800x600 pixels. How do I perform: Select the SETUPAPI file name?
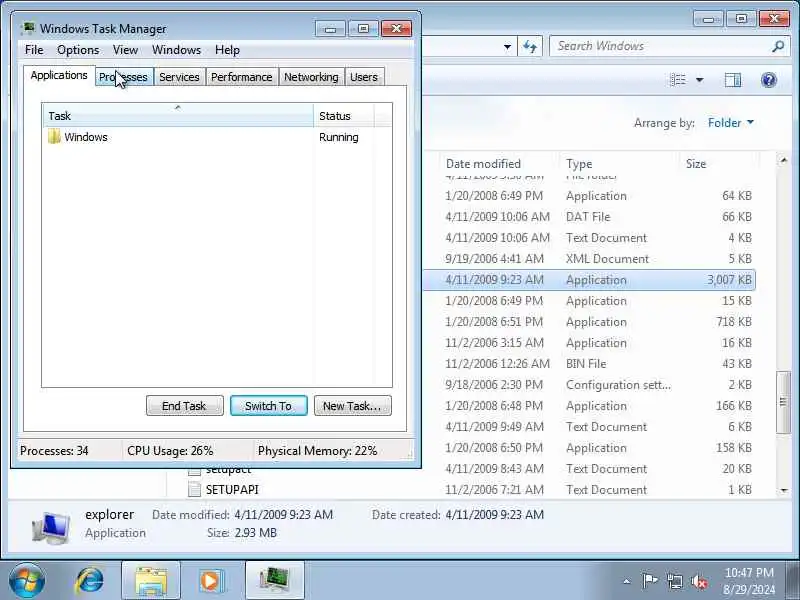click(232, 490)
